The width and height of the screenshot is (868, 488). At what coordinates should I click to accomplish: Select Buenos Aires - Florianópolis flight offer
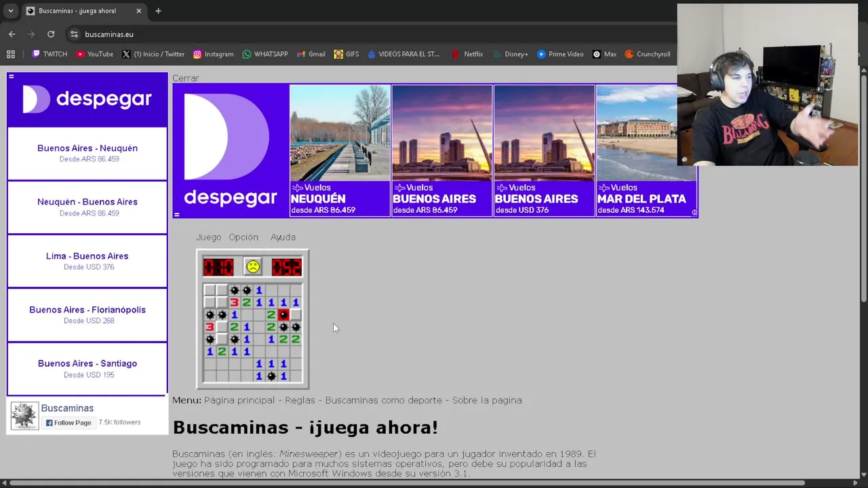point(87,314)
